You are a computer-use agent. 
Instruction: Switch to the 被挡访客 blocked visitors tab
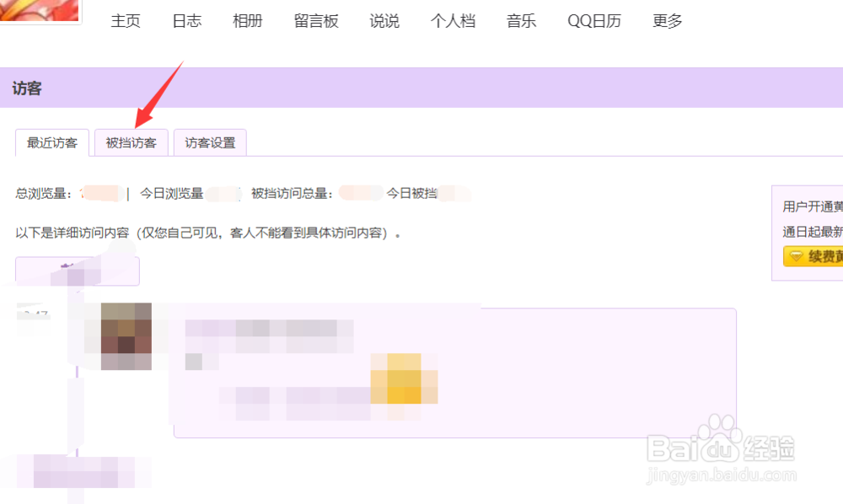[131, 142]
